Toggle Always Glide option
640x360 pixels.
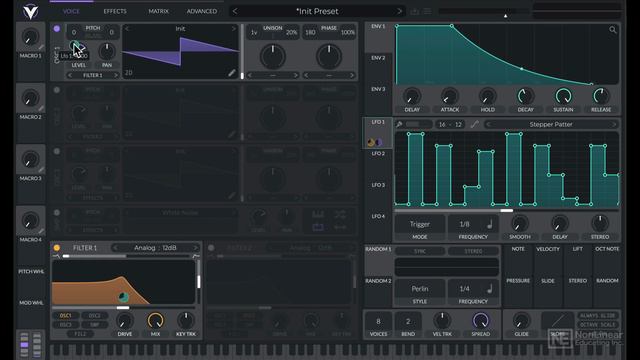(598, 316)
